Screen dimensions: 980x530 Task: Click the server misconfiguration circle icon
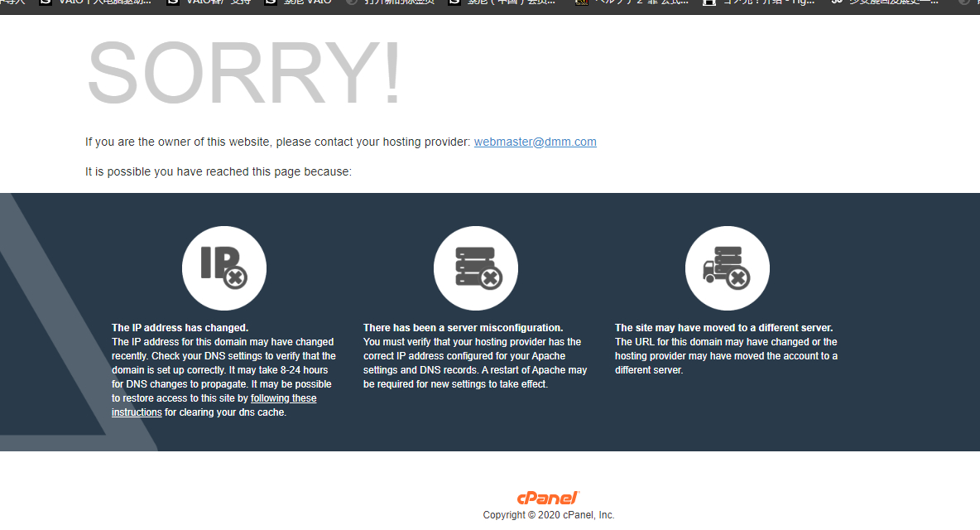(476, 268)
